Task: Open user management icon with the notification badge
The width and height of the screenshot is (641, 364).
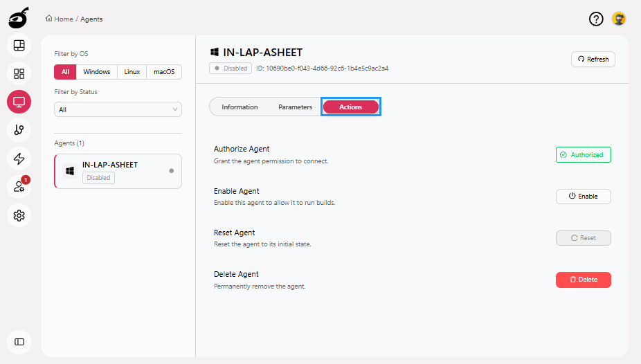Action: pyautogui.click(x=19, y=187)
